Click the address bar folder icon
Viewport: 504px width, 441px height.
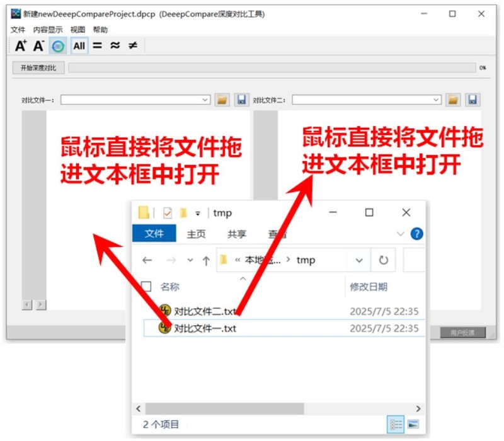click(x=224, y=260)
